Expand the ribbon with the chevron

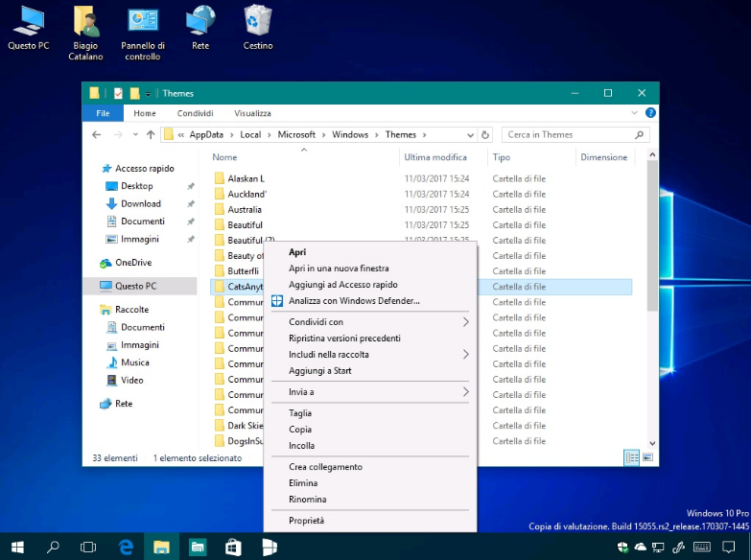tap(634, 113)
